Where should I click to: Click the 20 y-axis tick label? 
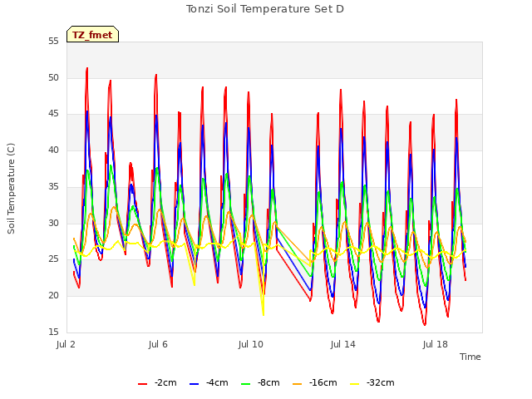pyautogui.click(x=53, y=296)
